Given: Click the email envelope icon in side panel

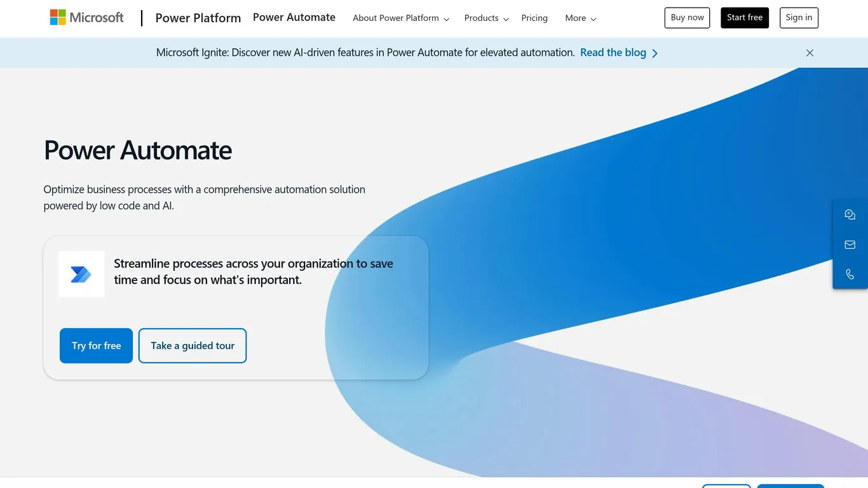Looking at the screenshot, I should [x=850, y=245].
